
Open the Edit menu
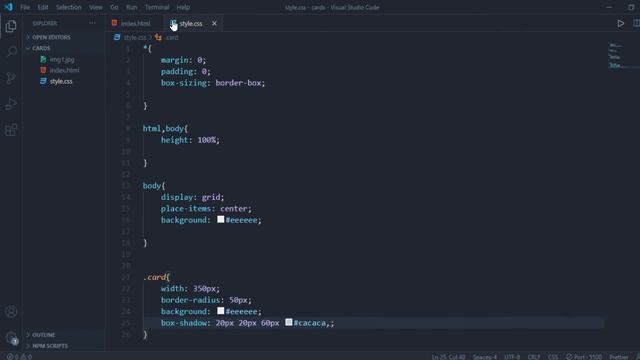point(42,7)
